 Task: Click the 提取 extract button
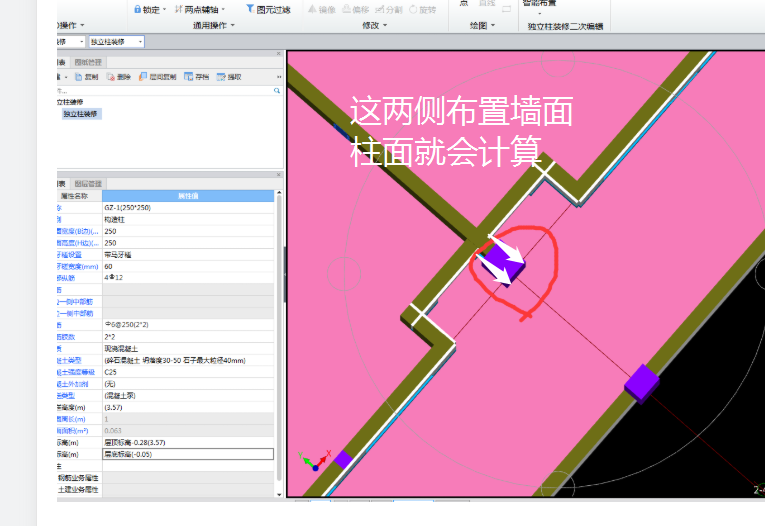coord(229,77)
